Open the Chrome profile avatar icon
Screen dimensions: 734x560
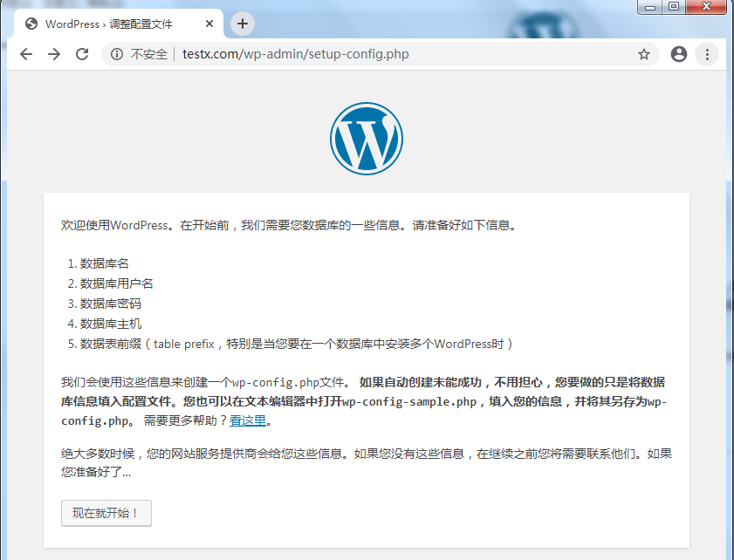(x=679, y=54)
